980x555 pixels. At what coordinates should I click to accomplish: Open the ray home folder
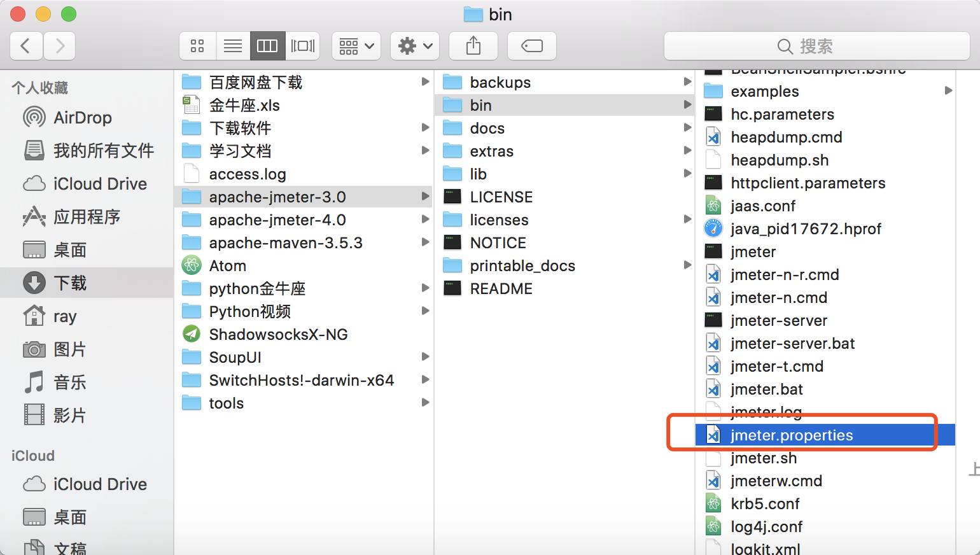point(87,316)
